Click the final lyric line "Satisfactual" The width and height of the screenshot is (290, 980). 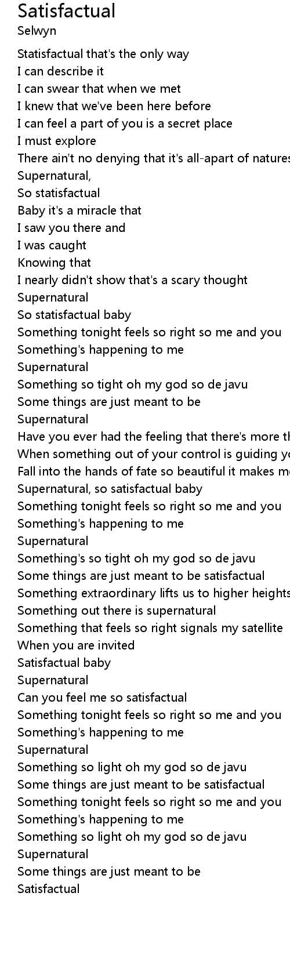[49, 889]
